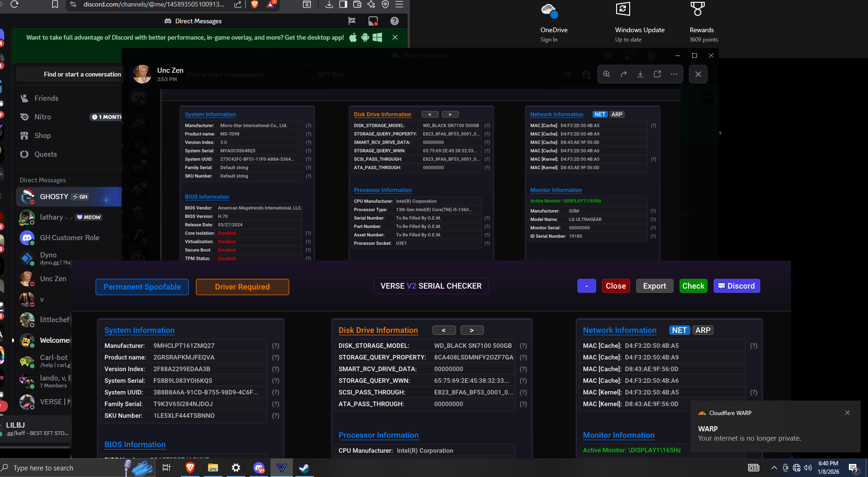868x477 pixels.
Task: Open the Quests section in sidebar
Action: click(x=45, y=154)
